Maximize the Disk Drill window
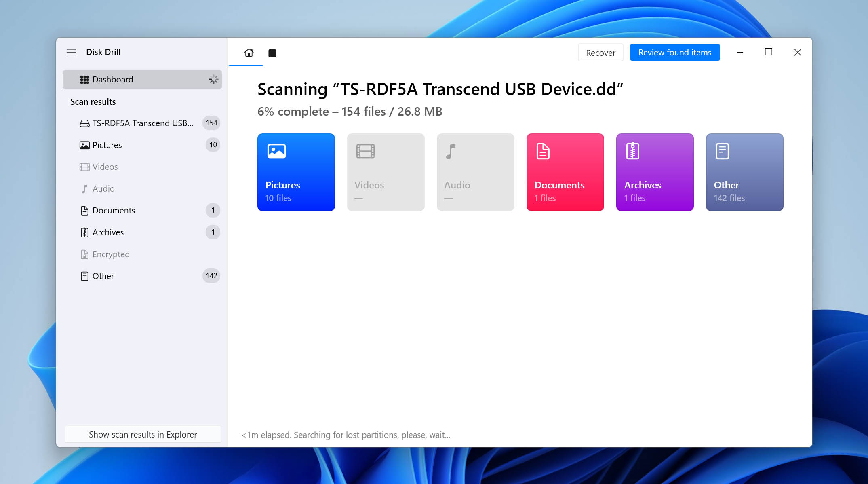The height and width of the screenshot is (484, 868). [769, 52]
